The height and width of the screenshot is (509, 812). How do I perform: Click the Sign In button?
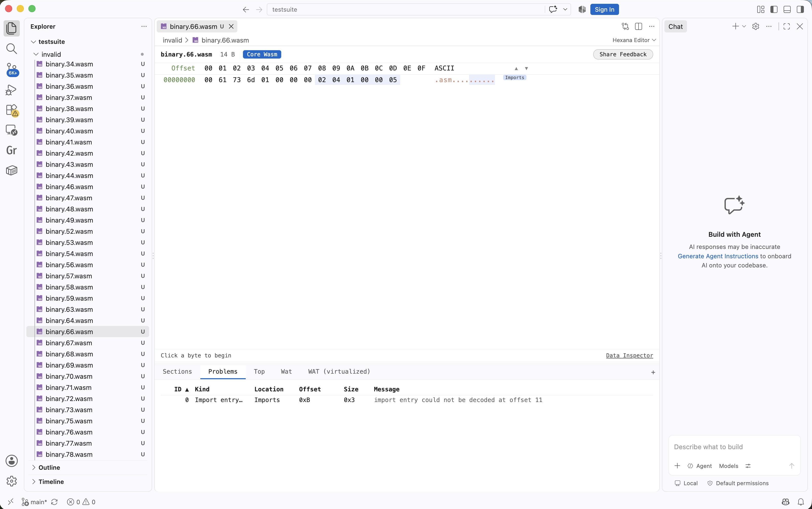(604, 9)
